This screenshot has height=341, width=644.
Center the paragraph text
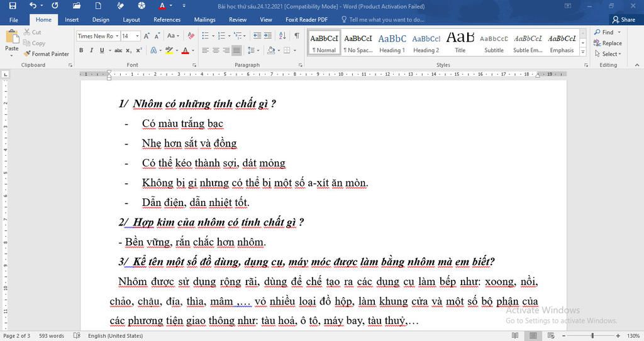click(216, 50)
